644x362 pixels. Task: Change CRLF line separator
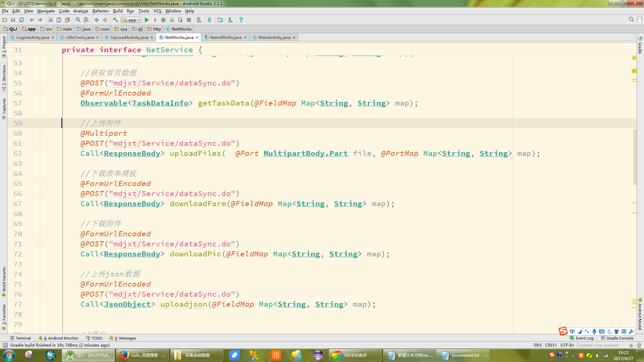pos(551,345)
